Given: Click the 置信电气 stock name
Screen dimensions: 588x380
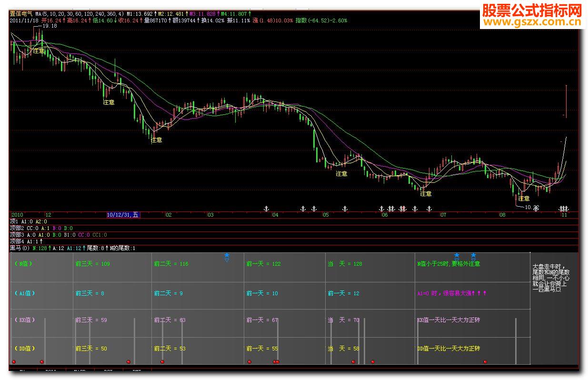Looking at the screenshot, I should click(x=21, y=14).
